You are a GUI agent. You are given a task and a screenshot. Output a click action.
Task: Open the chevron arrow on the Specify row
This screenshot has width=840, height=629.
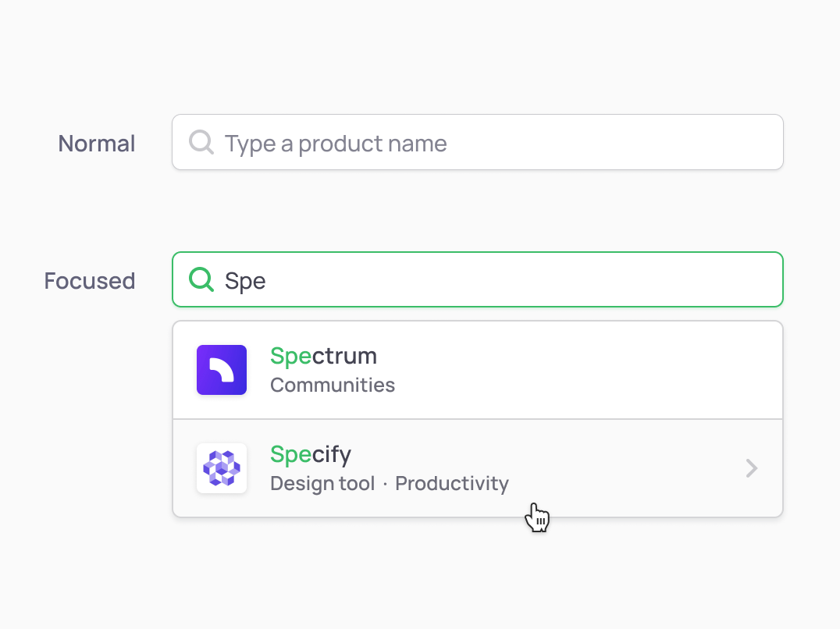click(x=752, y=468)
